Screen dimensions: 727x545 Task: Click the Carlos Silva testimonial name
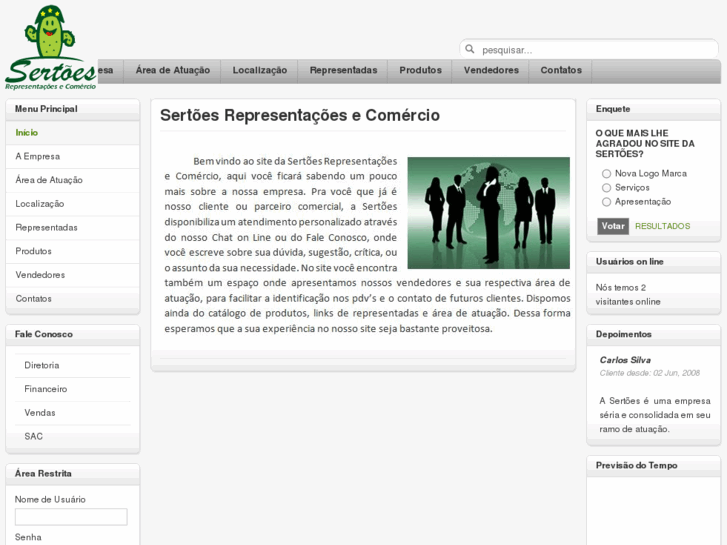(x=625, y=360)
